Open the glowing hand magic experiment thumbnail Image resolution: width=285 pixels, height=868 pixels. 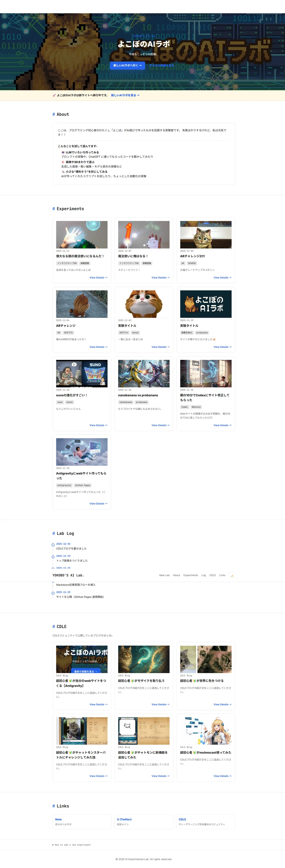pyautogui.click(x=82, y=235)
